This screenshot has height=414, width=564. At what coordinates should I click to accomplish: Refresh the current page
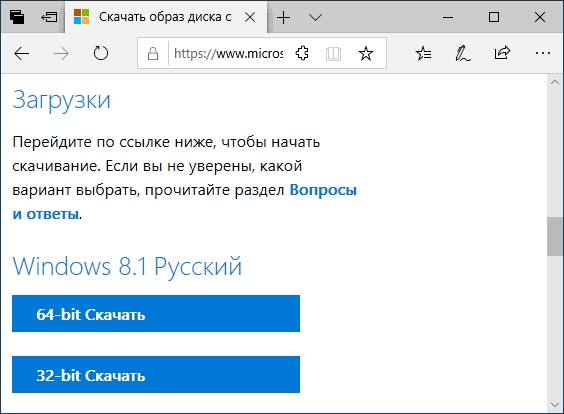point(101,54)
